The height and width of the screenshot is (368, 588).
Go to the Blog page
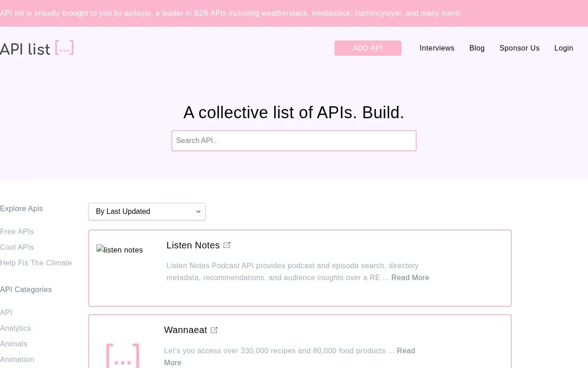pyautogui.click(x=477, y=48)
